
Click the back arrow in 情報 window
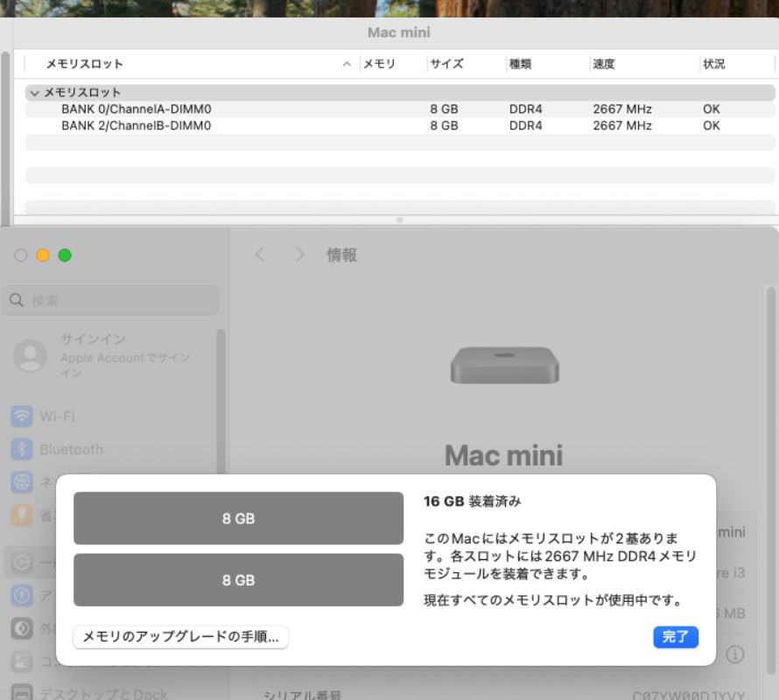click(260, 255)
